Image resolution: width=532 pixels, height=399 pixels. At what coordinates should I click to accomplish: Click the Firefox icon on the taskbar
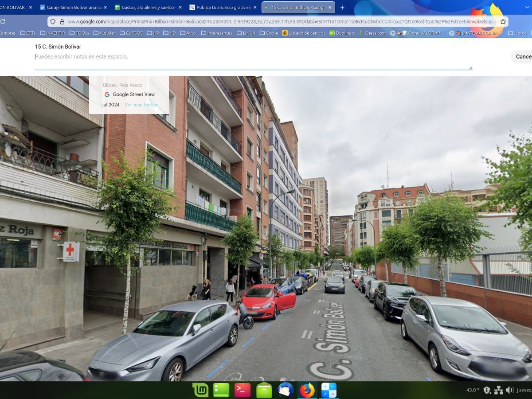(x=307, y=390)
